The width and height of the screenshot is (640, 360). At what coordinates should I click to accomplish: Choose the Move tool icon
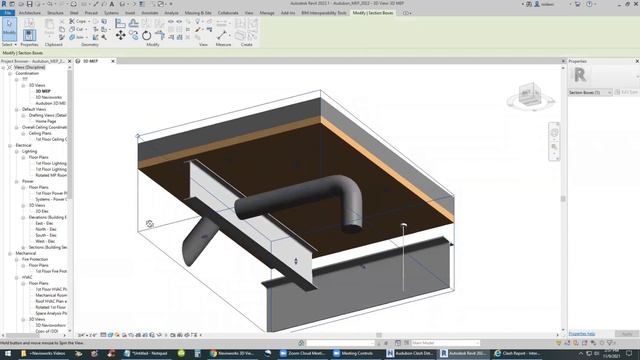(120, 36)
